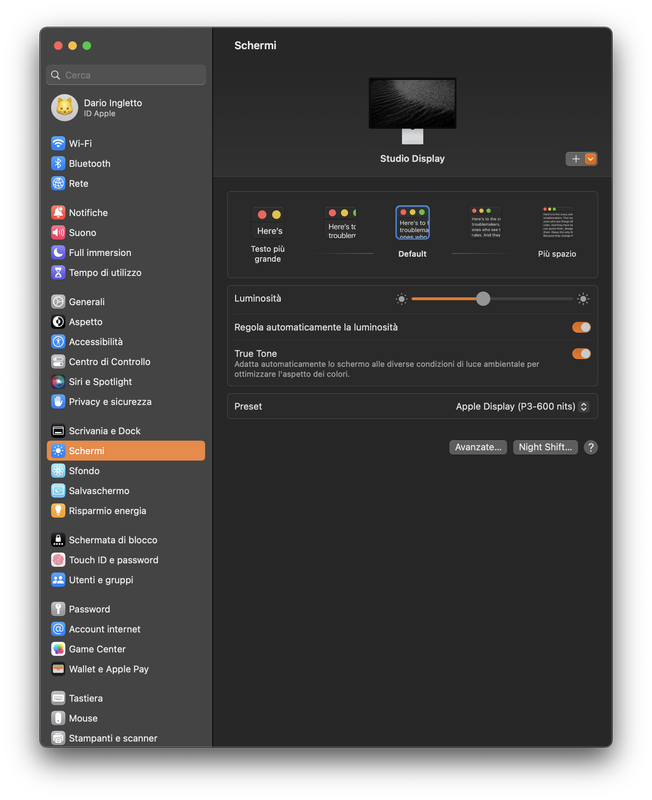Click the plus add display button
This screenshot has width=652, height=800.
tap(575, 159)
